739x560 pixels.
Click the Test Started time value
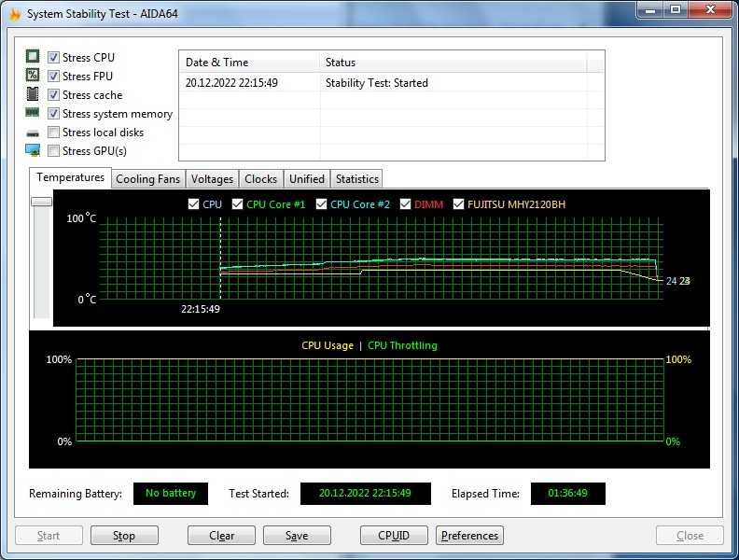coord(365,493)
